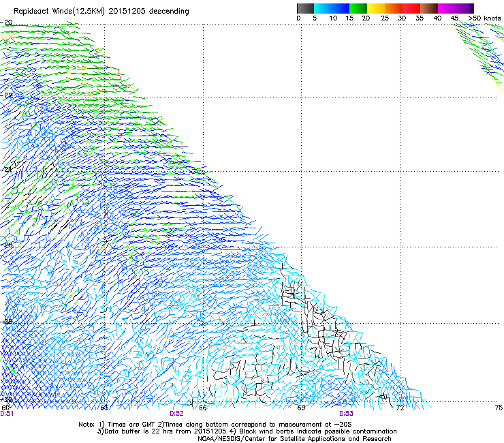Image resolution: width=504 pixels, height=443 pixels.
Task: Click the time label 'D:52' at bottom
Action: tap(176, 414)
